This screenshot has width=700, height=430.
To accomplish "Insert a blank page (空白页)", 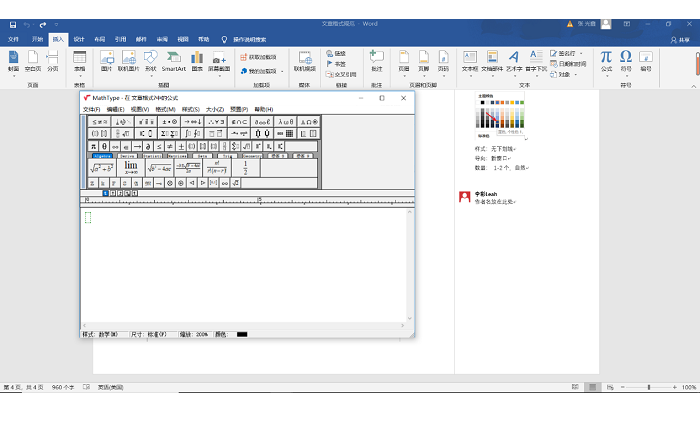I will (x=33, y=61).
